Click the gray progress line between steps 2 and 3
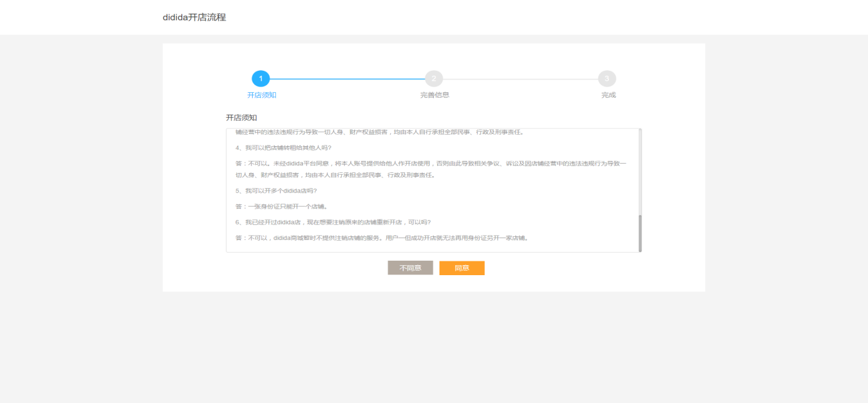868x403 pixels. (521, 79)
